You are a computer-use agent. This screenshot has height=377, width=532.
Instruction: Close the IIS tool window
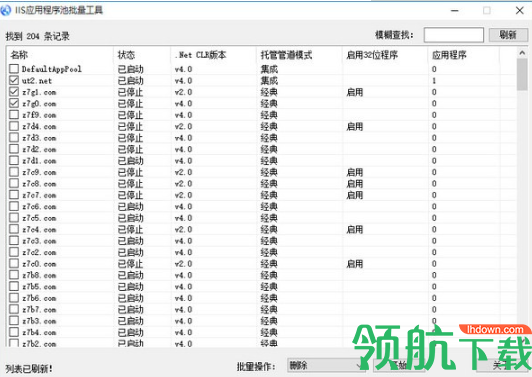519,11
